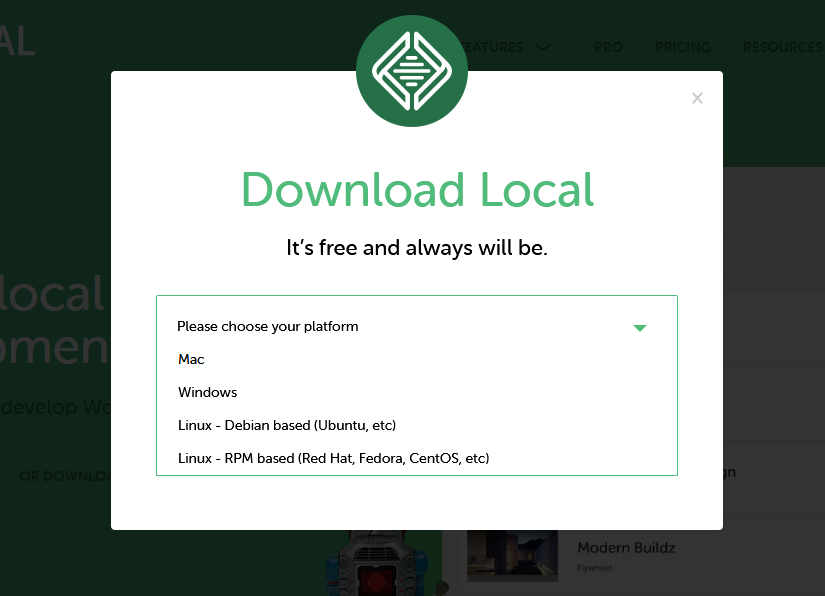This screenshot has height=596, width=825.
Task: Pick Linux - Debian based (Ubuntu, etc)
Action: tap(287, 425)
